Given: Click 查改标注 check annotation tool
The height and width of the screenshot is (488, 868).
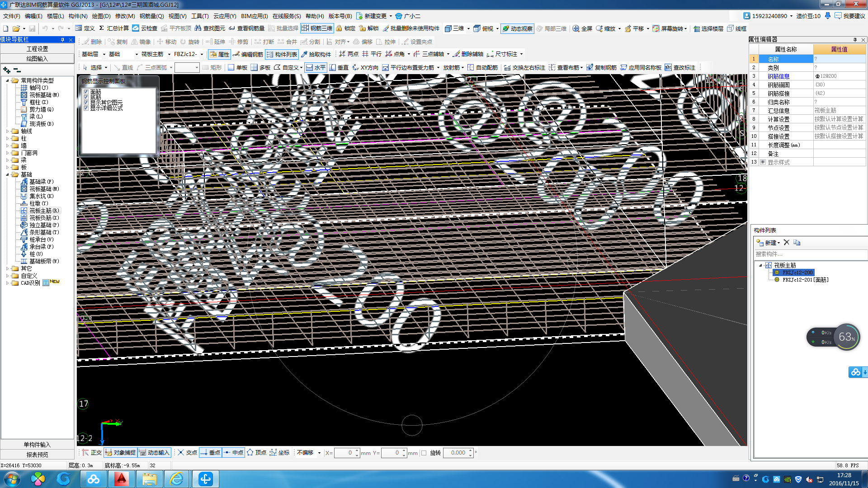Looking at the screenshot, I should 680,67.
